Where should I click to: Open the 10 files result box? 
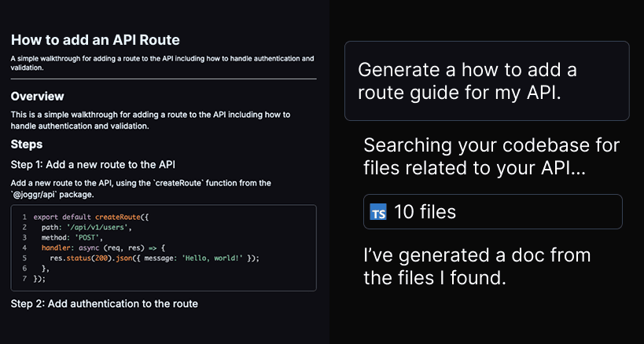(492, 211)
